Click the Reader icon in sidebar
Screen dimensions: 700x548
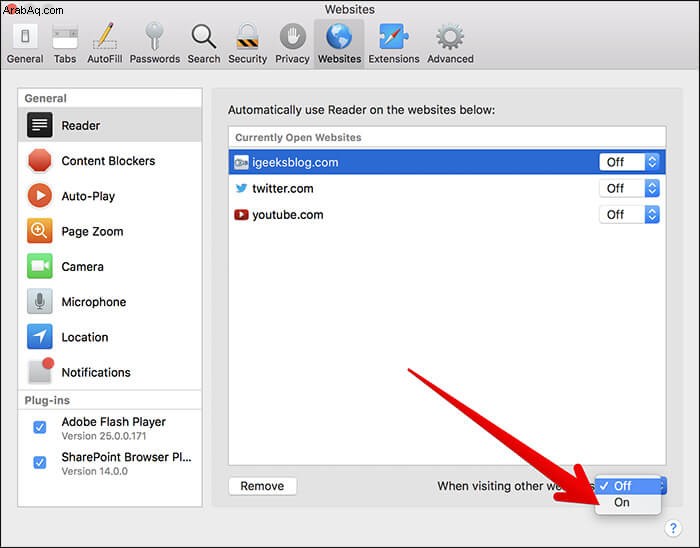(40, 125)
